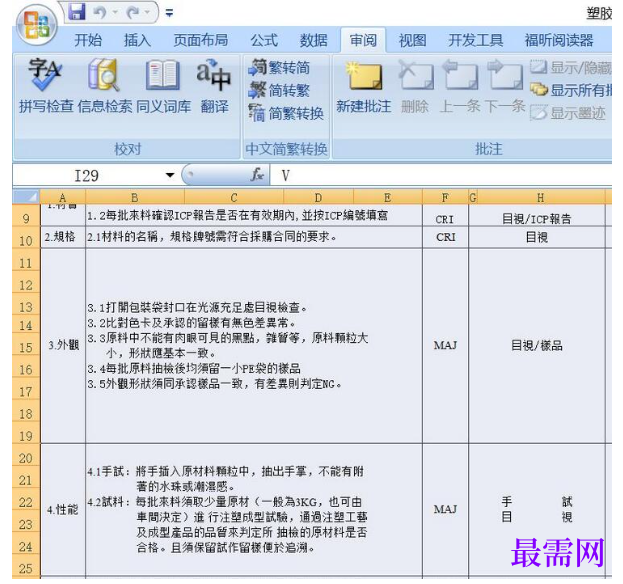Open Customize Quick Access Toolbar dropdown
The image size is (623, 584).
point(169,14)
